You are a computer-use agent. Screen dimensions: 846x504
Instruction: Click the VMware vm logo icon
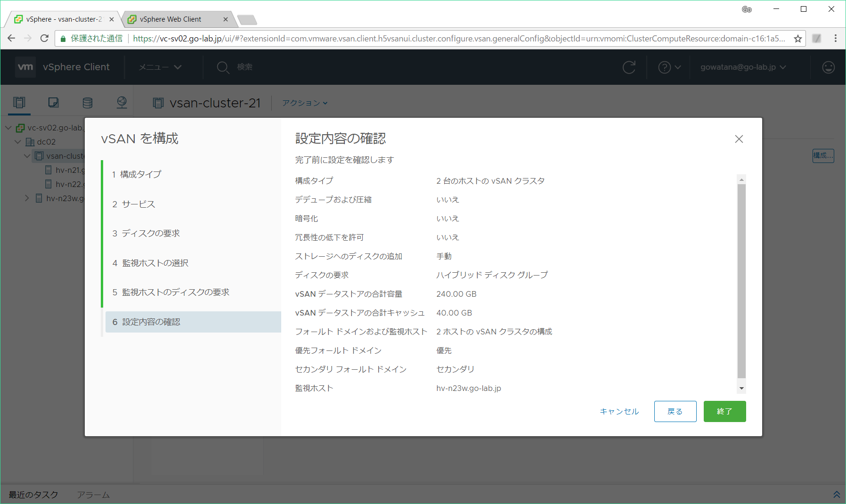25,67
